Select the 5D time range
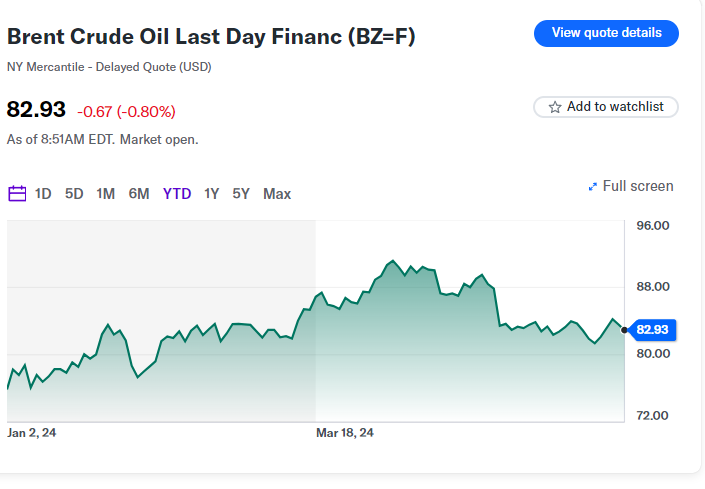 (x=74, y=194)
